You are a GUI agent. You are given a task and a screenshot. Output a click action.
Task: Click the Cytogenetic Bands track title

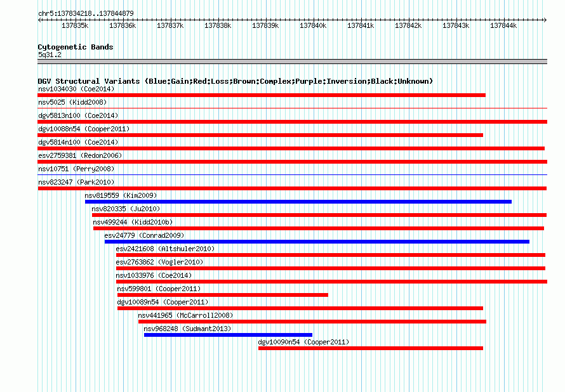coord(76,47)
